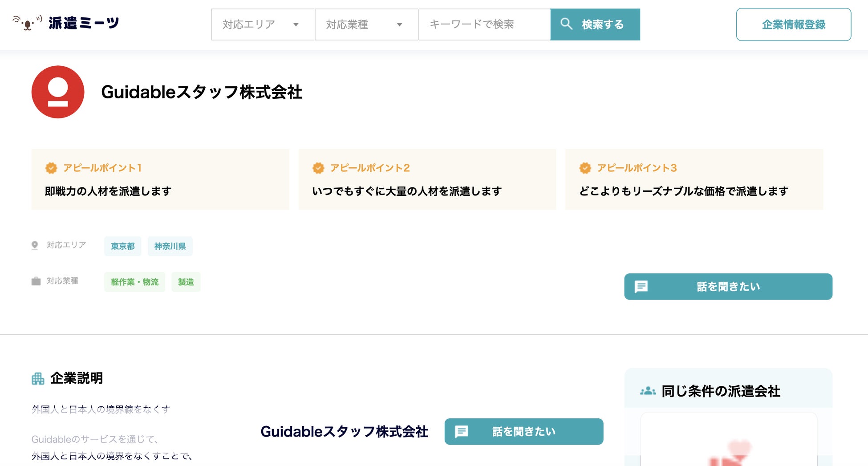Screen dimensions: 868x466
Task: Click the text 即戦力の人材を派遣します
Action: pyautogui.click(x=108, y=191)
